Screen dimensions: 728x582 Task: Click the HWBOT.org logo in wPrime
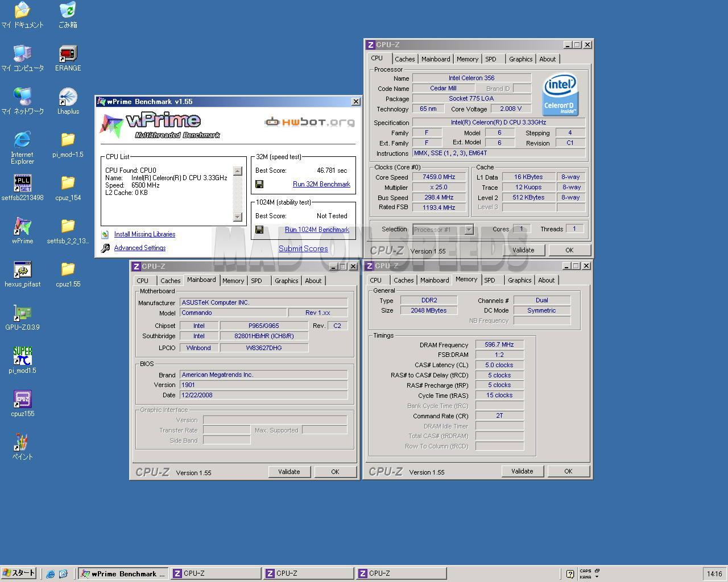click(310, 122)
